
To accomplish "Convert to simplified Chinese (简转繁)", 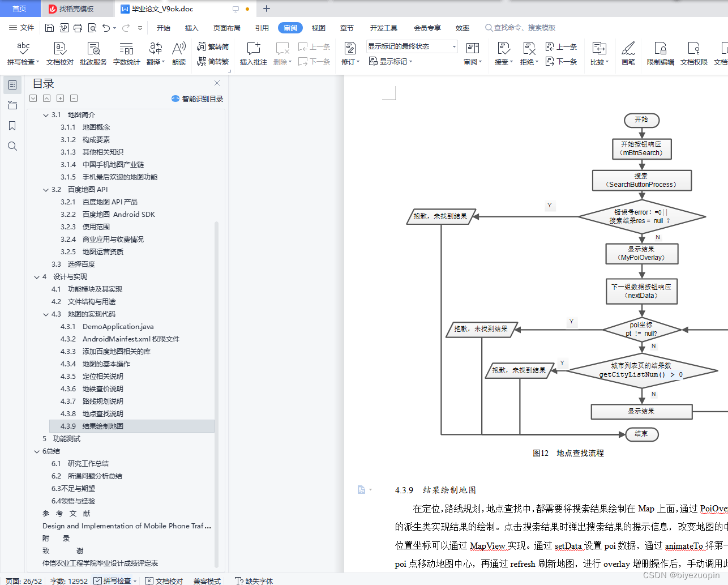I will coord(213,61).
